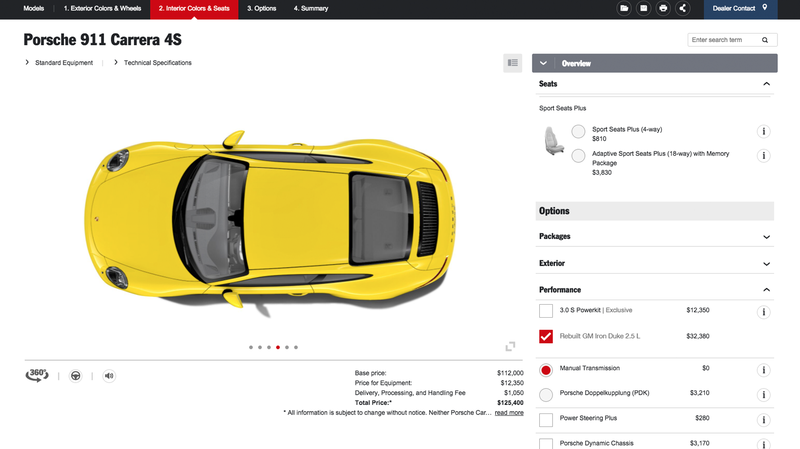
Task: Open the saved configurations folder icon
Action: [x=624, y=8]
